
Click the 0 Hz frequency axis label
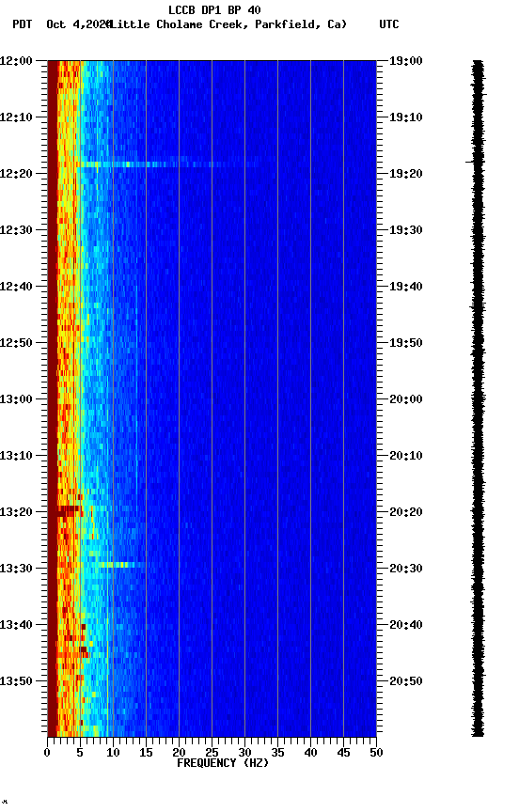pyautogui.click(x=47, y=753)
